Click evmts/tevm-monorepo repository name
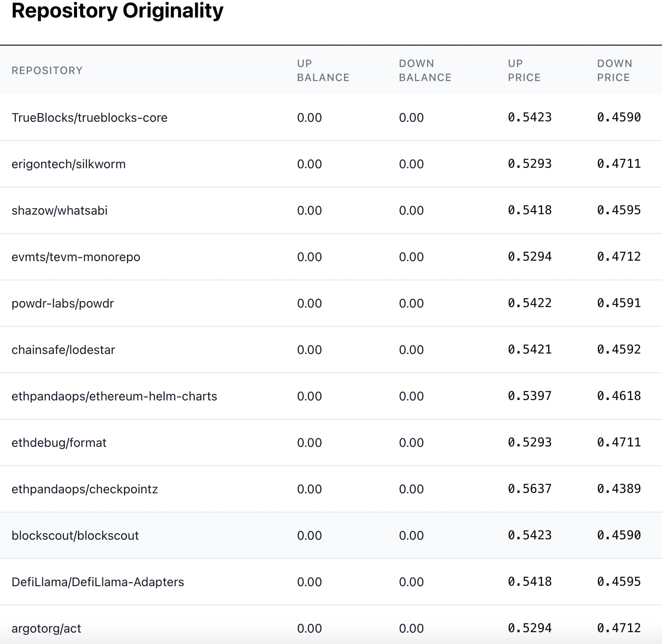This screenshot has height=644, width=662. 76,257
